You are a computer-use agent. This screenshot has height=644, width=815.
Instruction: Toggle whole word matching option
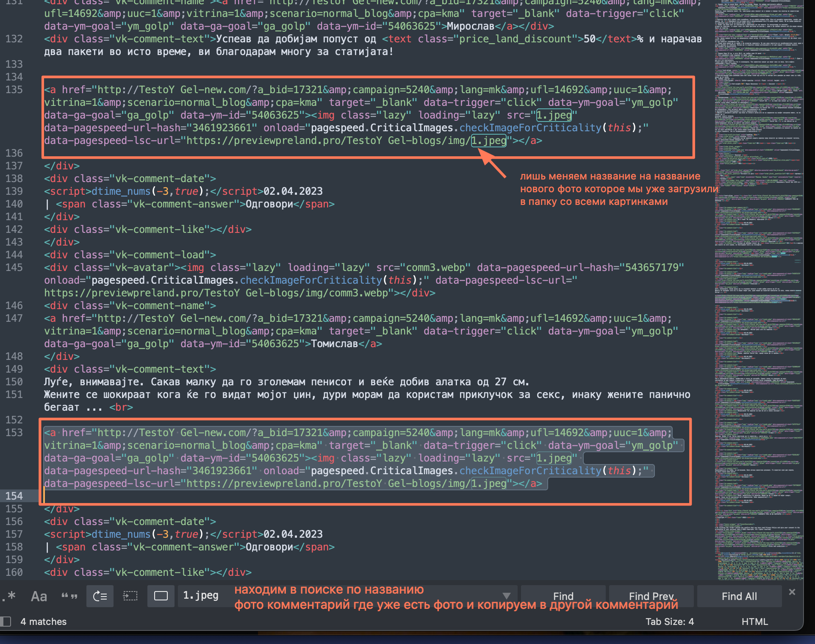click(69, 596)
